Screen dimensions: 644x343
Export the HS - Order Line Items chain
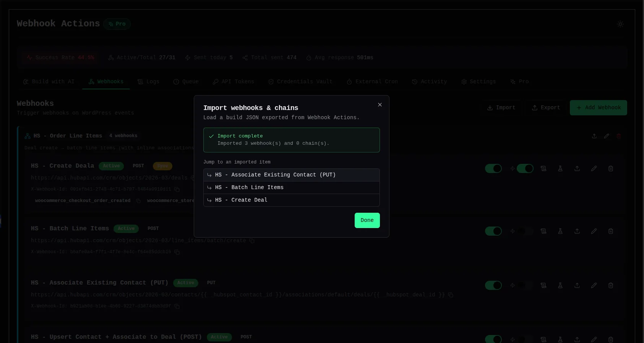pos(594,136)
